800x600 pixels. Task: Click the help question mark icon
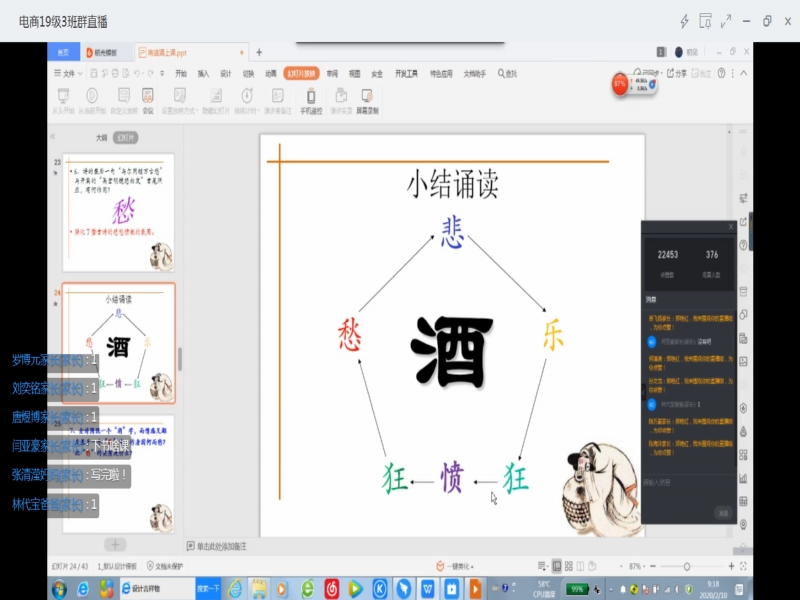tap(721, 73)
